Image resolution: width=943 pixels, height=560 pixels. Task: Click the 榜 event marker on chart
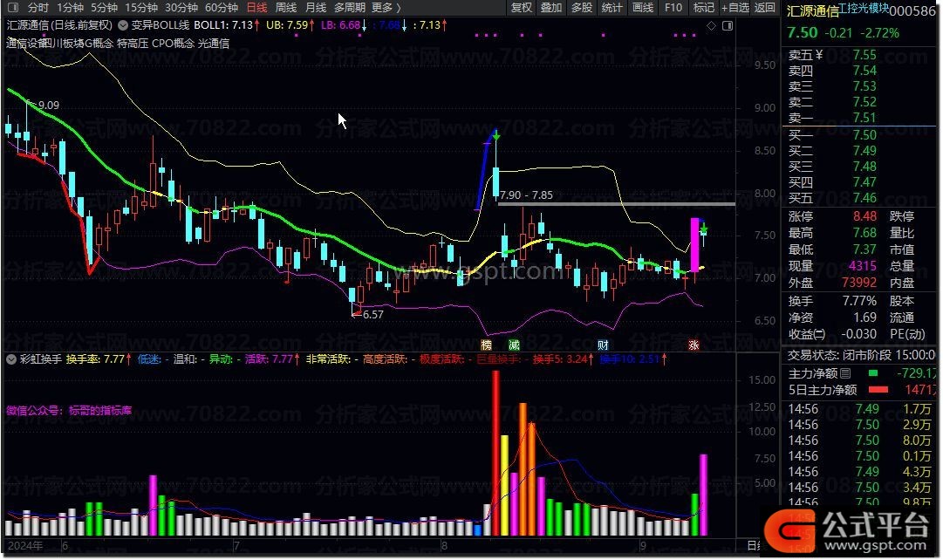(x=487, y=345)
